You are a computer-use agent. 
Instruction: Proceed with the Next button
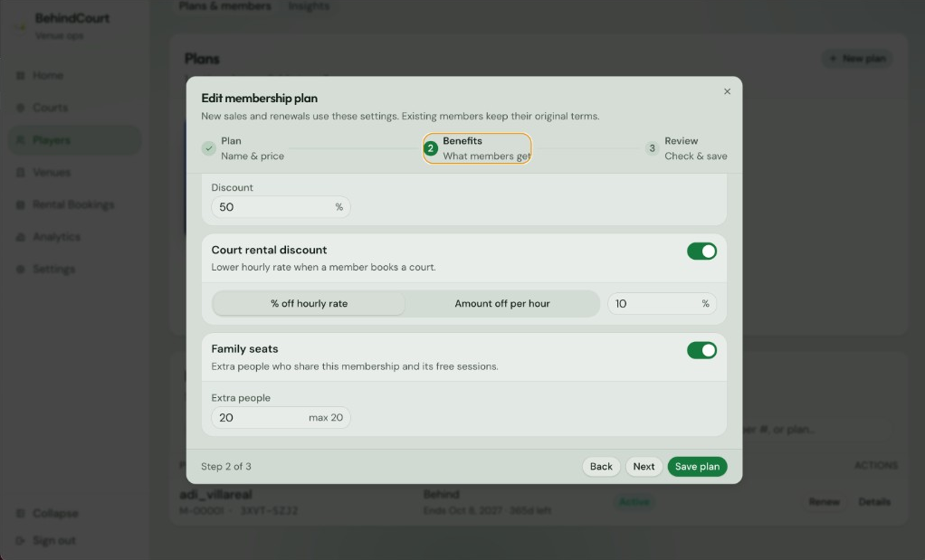pos(644,466)
